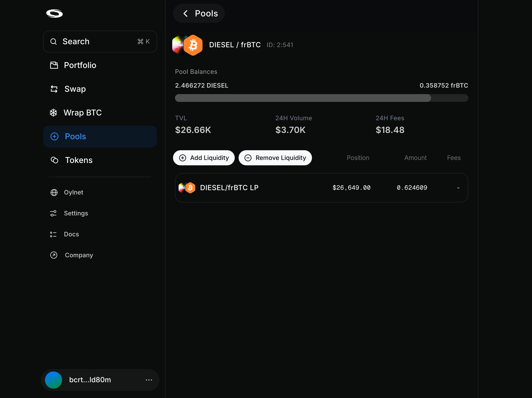The height and width of the screenshot is (398, 532).
Task: Open the Oylnet link
Action: pos(73,192)
